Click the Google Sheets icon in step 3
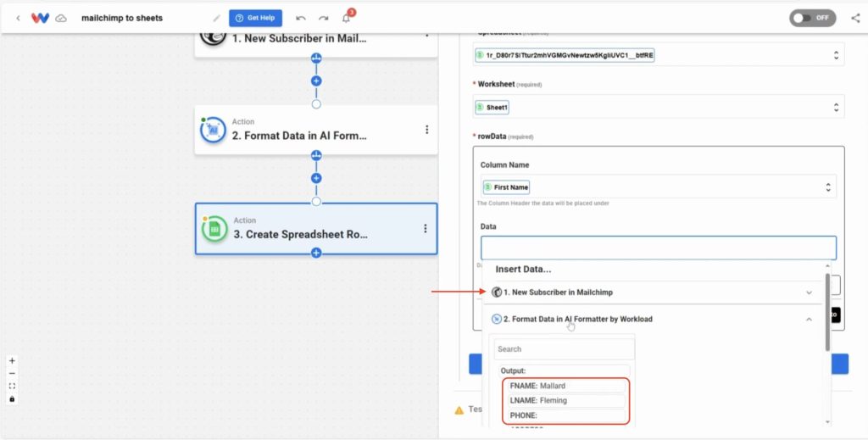The height and width of the screenshot is (440, 868). tap(214, 229)
